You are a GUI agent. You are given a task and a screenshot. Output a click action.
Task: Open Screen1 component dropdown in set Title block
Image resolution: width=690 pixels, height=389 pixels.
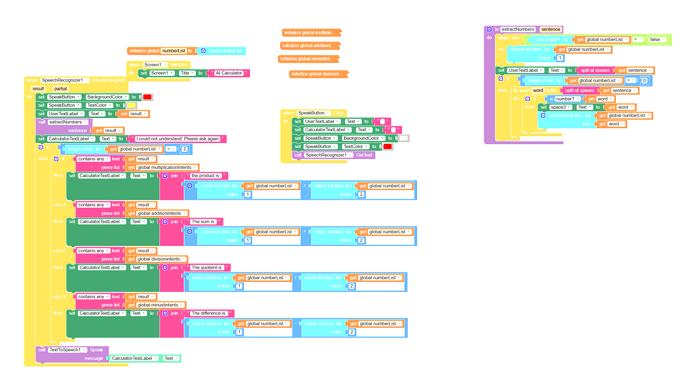click(x=161, y=73)
